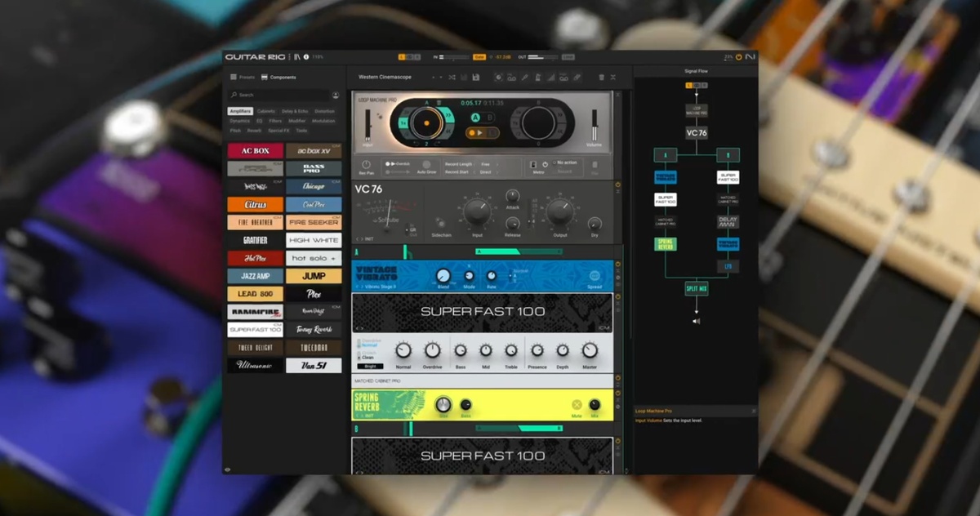
Task: Toggle Vintage Vibrato module power
Action: 617,265
